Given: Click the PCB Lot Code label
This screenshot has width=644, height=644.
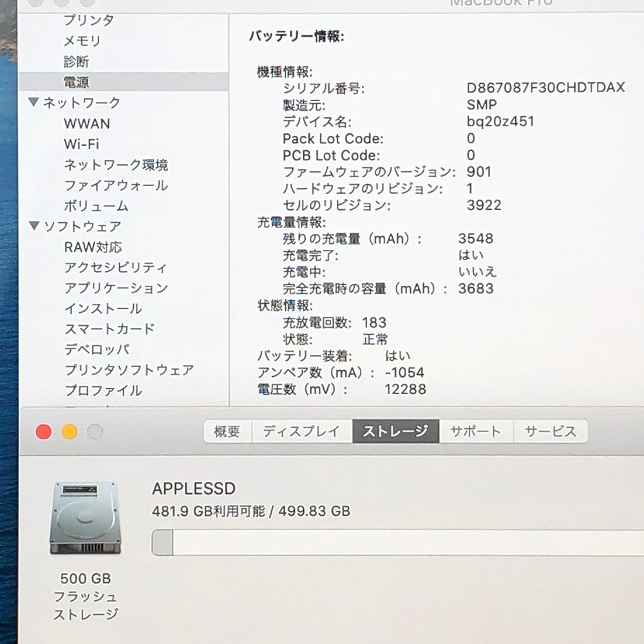Looking at the screenshot, I should click(x=331, y=155).
